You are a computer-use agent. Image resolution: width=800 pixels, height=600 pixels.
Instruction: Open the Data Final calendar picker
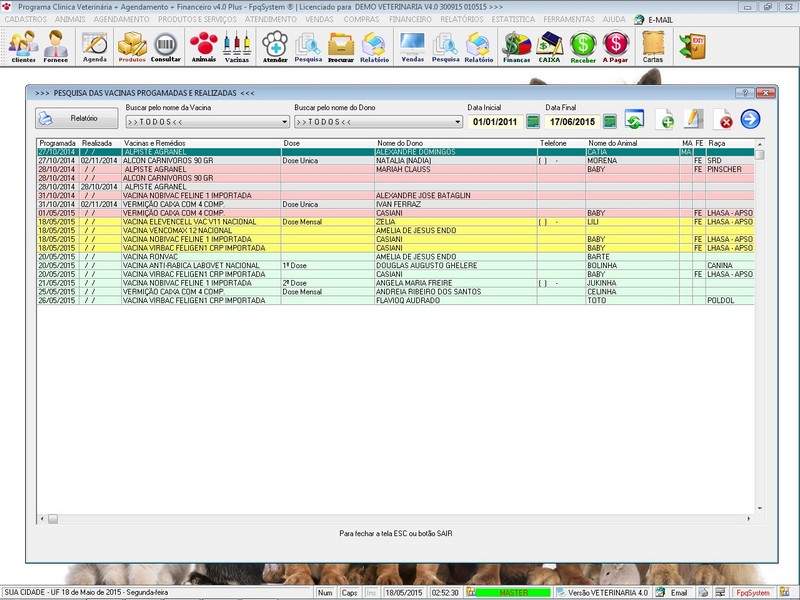(610, 121)
